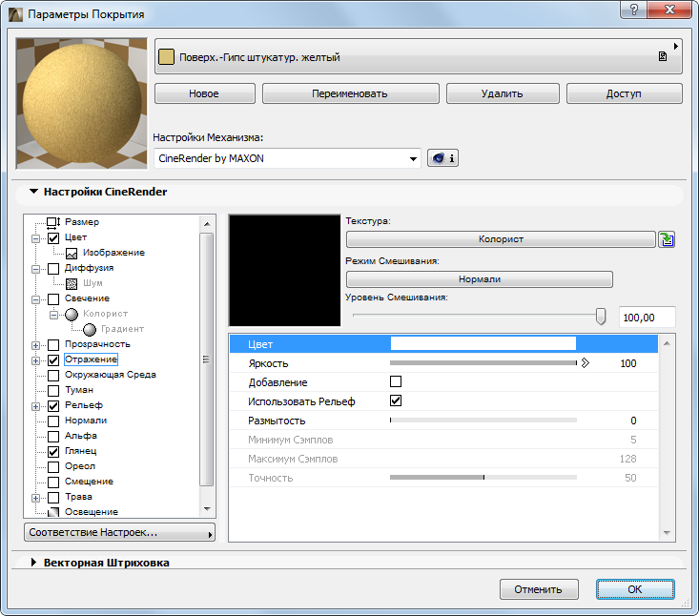Image resolution: width=699 pixels, height=616 pixels.
Task: Toggle the Цвет channel checkbox
Action: pos(53,238)
